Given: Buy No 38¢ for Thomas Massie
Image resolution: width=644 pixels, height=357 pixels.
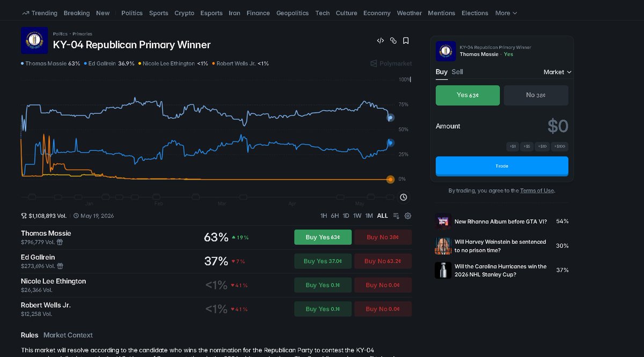Looking at the screenshot, I should click(x=383, y=237).
